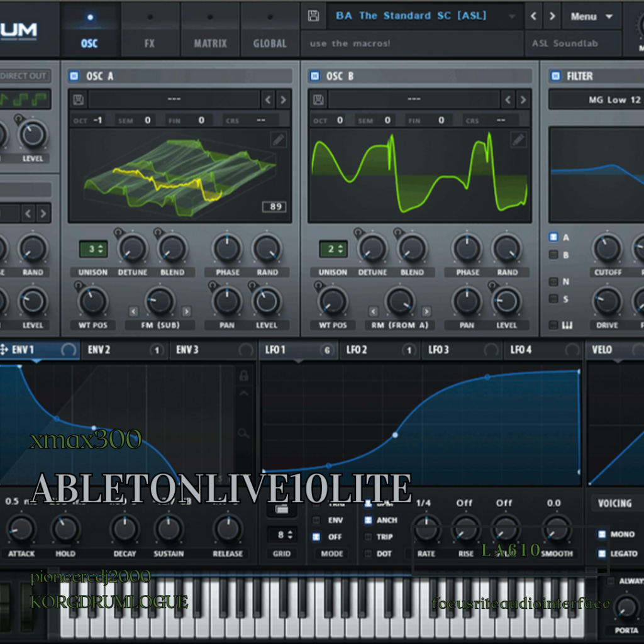
Task: Open preset name dropdown arrow
Action: tap(512, 16)
